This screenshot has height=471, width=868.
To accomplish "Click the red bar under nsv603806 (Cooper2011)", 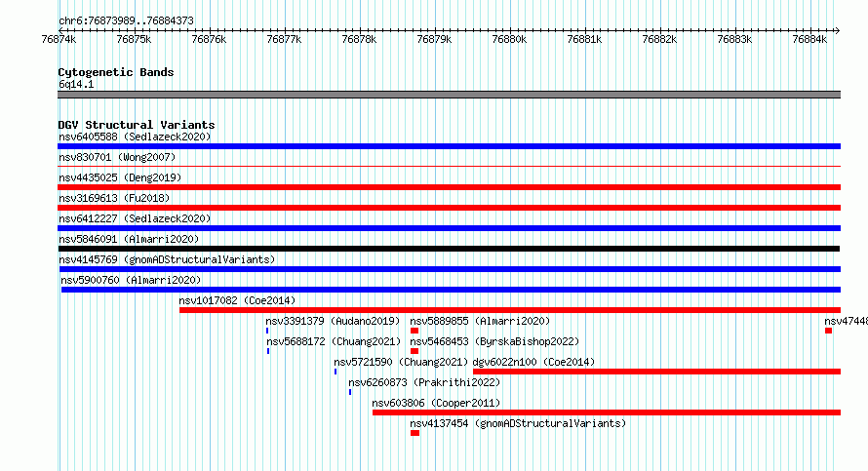I will point(607,412).
